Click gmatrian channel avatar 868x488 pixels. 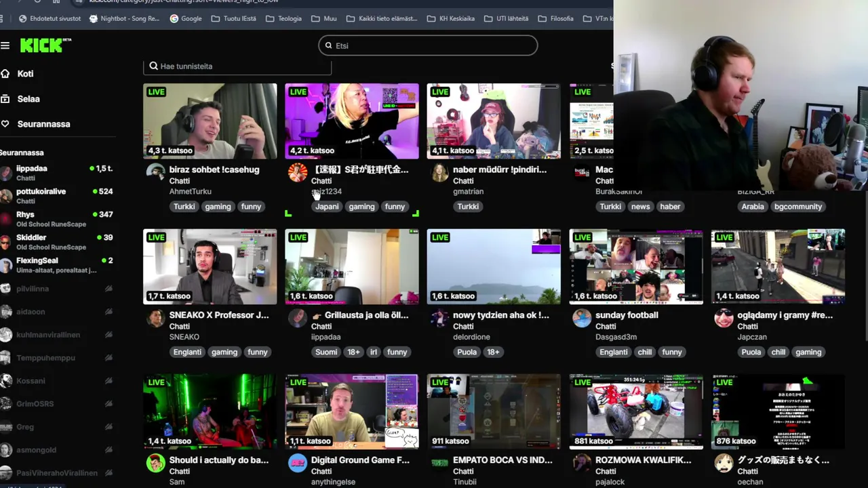(x=440, y=173)
